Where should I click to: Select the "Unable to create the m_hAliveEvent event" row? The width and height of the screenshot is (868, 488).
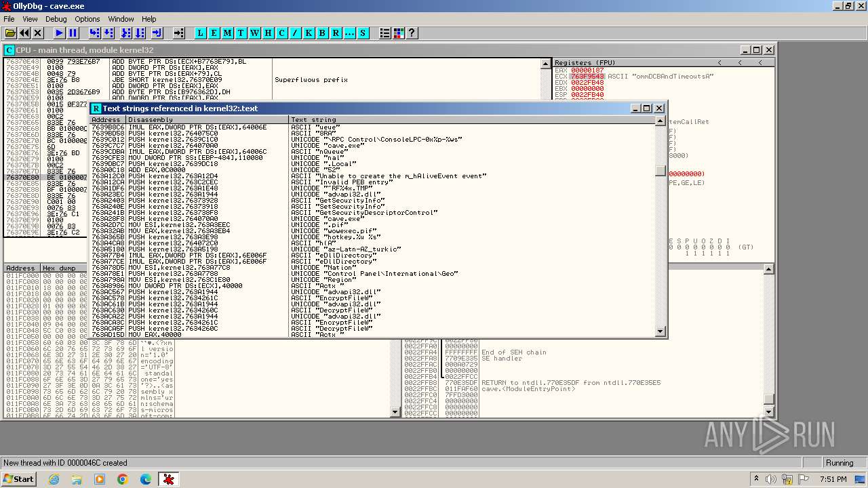click(x=372, y=176)
